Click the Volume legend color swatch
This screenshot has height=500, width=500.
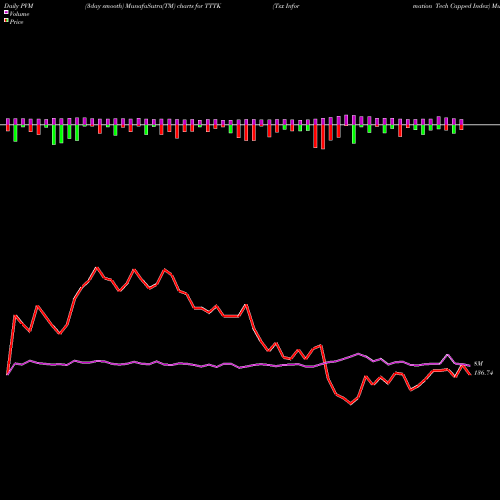[x=6, y=13]
